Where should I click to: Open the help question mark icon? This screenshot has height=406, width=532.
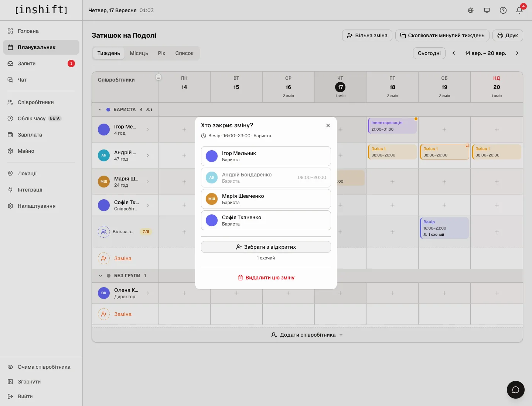(x=503, y=10)
